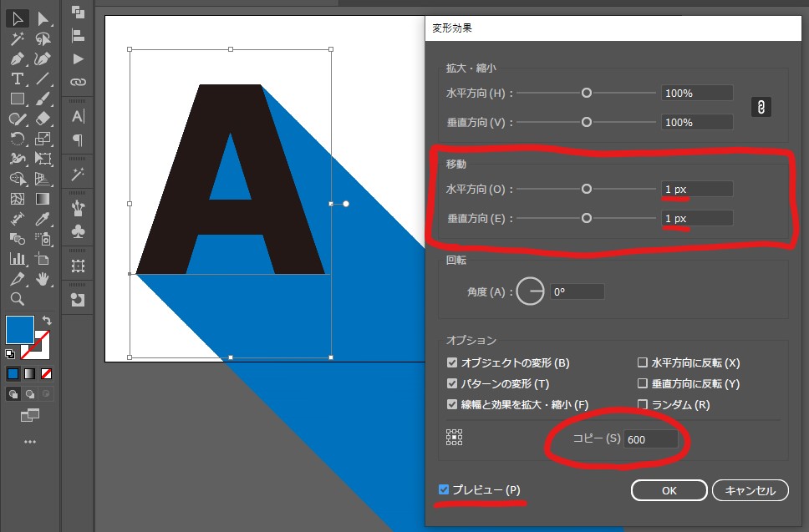This screenshot has width=809, height=532.
Task: Select the Hand tool
Action: [43, 279]
